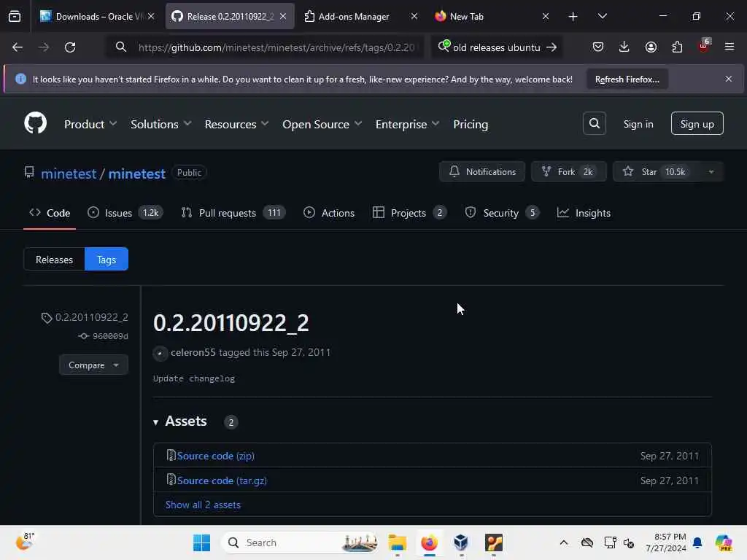Open the Pricing link
Viewport: 747px width, 560px height.
click(471, 124)
